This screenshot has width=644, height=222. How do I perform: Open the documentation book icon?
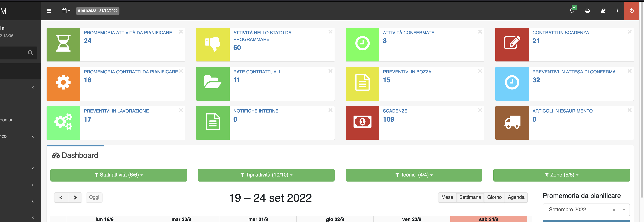pos(603,11)
